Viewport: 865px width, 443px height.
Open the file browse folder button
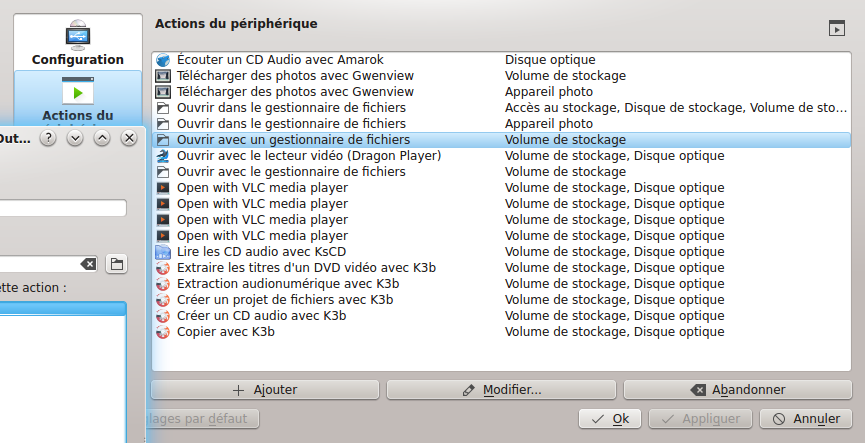click(x=117, y=264)
